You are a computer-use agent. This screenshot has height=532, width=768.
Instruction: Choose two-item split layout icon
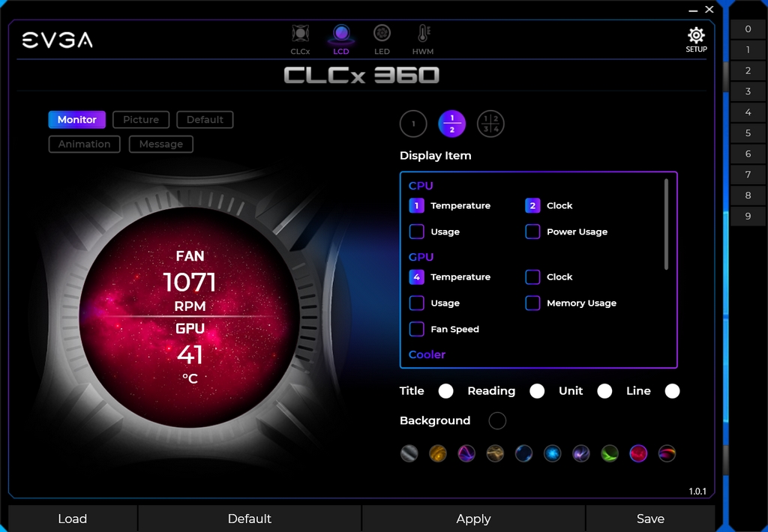point(451,124)
